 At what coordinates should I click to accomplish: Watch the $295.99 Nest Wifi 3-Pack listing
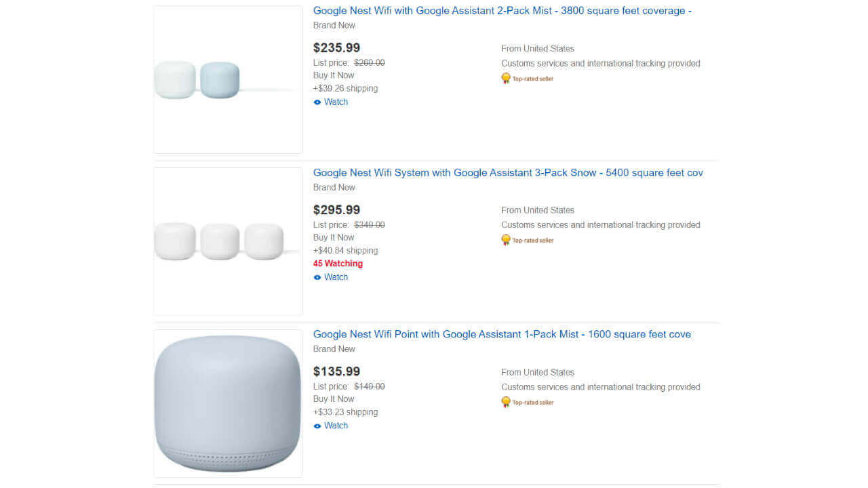click(336, 277)
